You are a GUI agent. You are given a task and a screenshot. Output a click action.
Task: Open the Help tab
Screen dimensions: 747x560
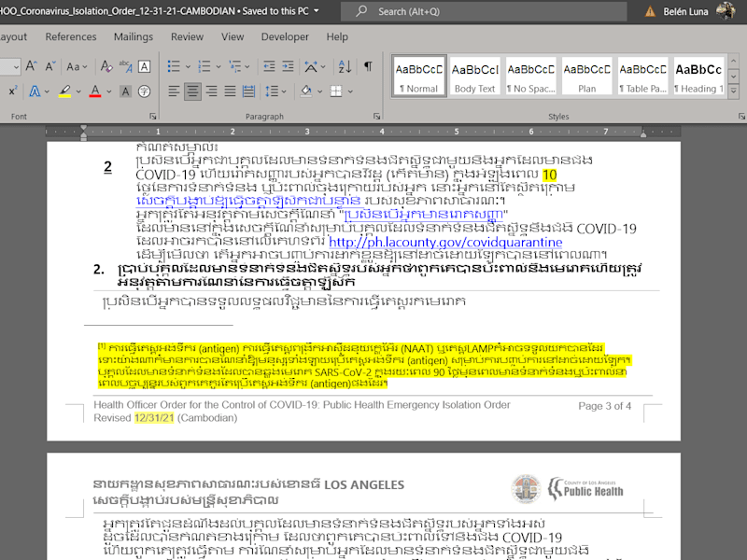tap(337, 36)
